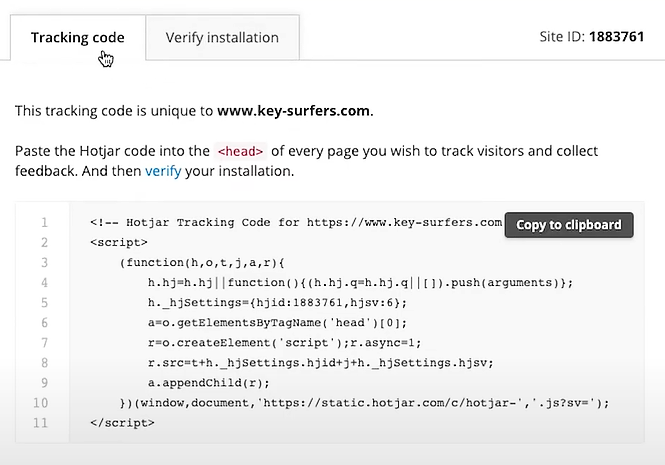Click the (function(h,o,t,j,a,r){ line

click(202, 263)
